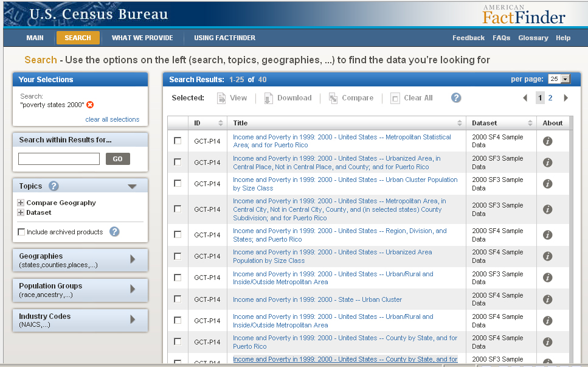Click the American FactFinder logo
The height and width of the screenshot is (367, 588).
coord(524,15)
